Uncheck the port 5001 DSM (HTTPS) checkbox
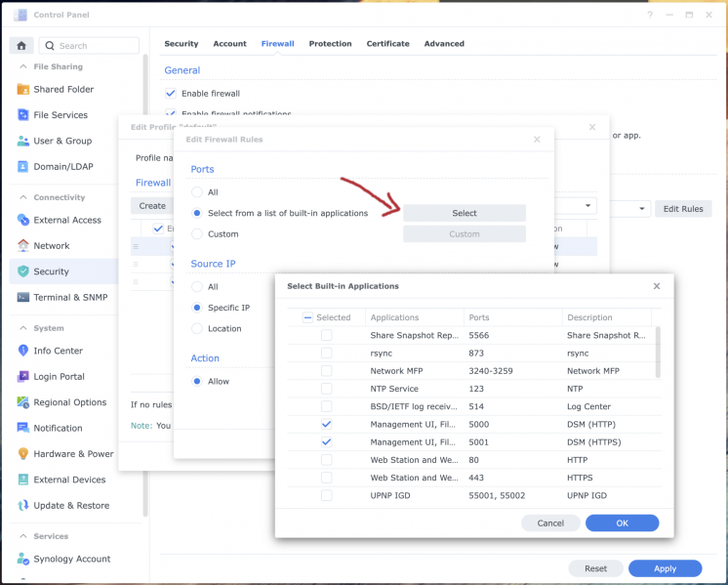 (326, 441)
